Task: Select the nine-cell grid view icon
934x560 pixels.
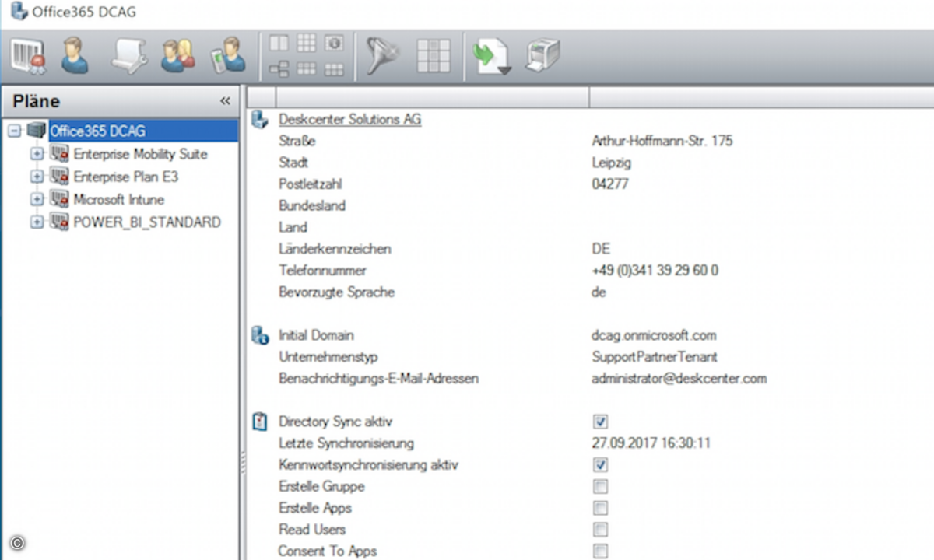Action: 307,44
